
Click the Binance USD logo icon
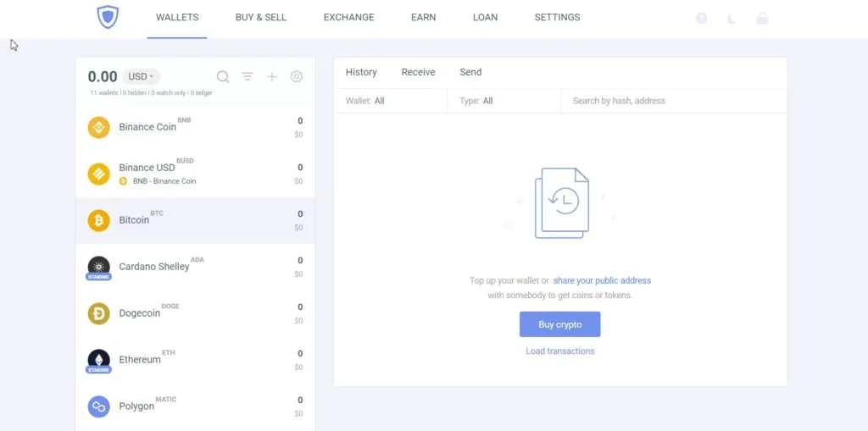coord(99,174)
